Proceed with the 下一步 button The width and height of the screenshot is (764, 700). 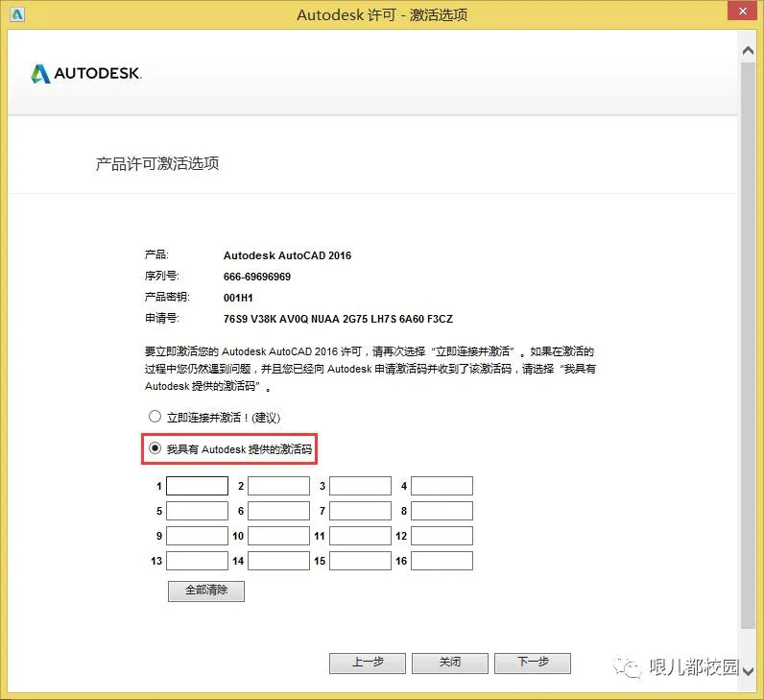533,663
